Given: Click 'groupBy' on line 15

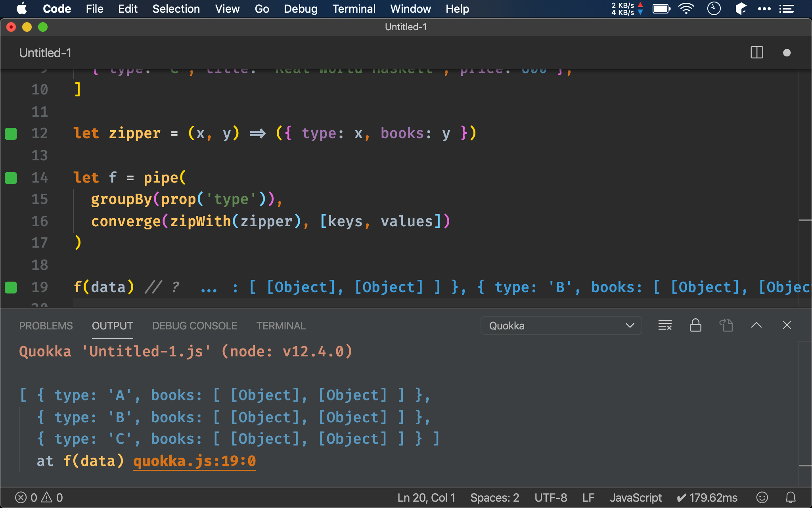Looking at the screenshot, I should point(121,199).
